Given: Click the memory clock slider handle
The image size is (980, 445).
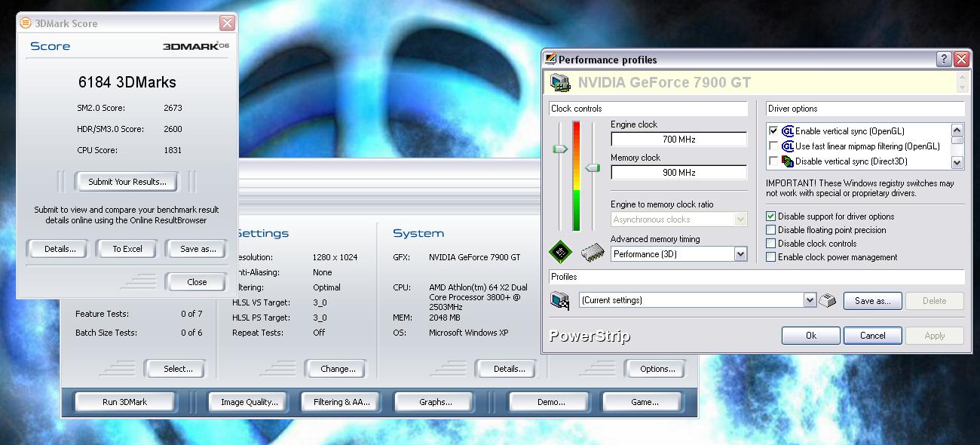Looking at the screenshot, I should (x=593, y=167).
